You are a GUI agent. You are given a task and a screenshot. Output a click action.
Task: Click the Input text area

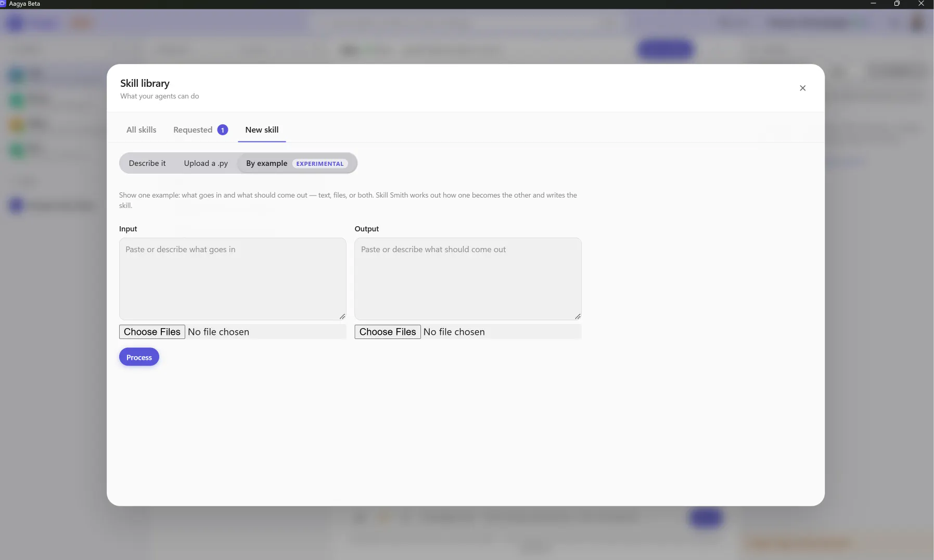233,279
